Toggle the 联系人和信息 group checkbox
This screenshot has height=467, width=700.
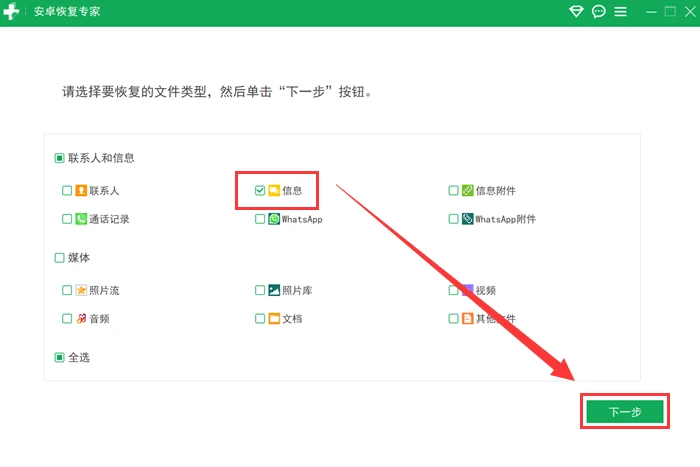[60, 158]
